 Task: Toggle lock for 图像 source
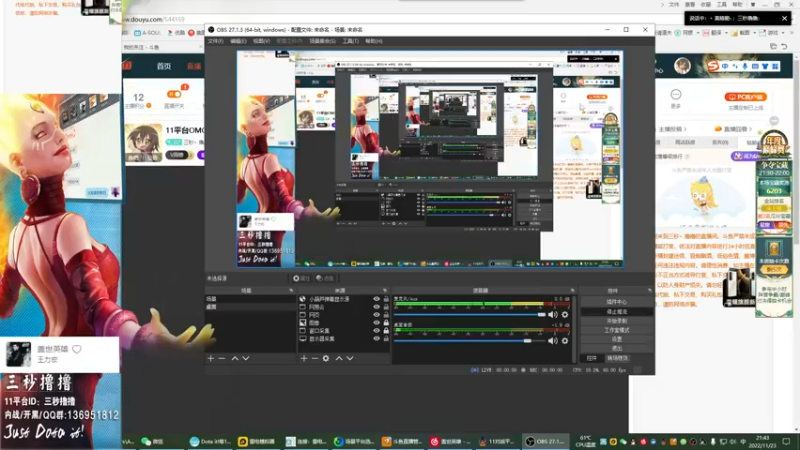pyautogui.click(x=386, y=323)
